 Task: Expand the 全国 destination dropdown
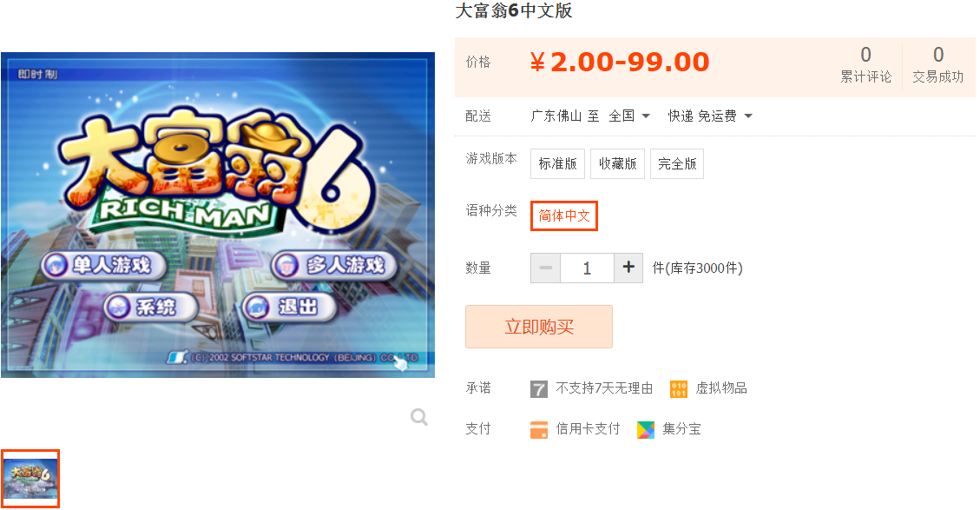(629, 116)
